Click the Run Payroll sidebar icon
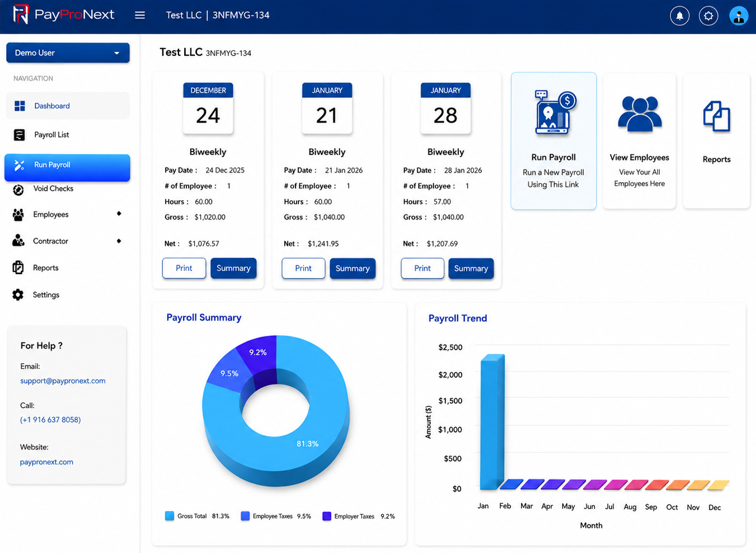 click(19, 165)
